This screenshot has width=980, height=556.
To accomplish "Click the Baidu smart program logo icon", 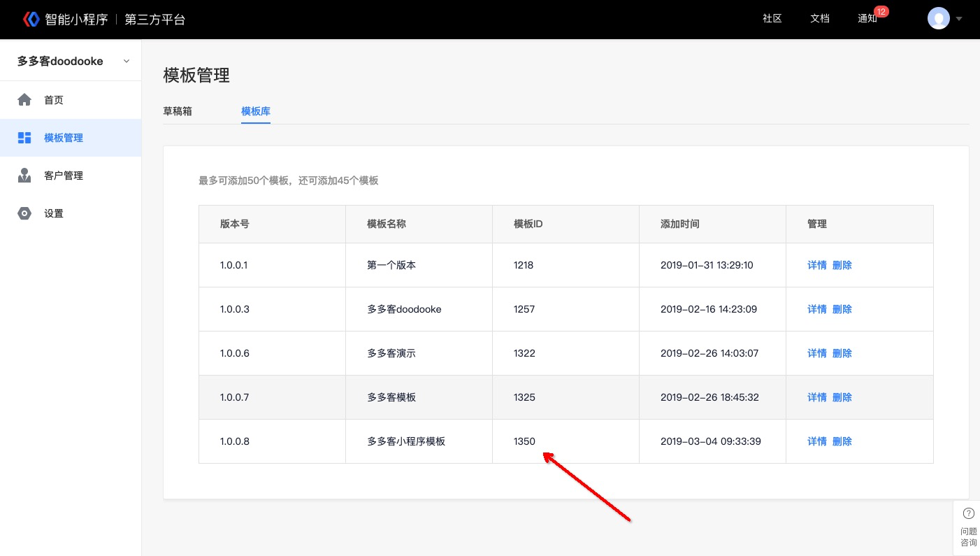I will point(31,19).
